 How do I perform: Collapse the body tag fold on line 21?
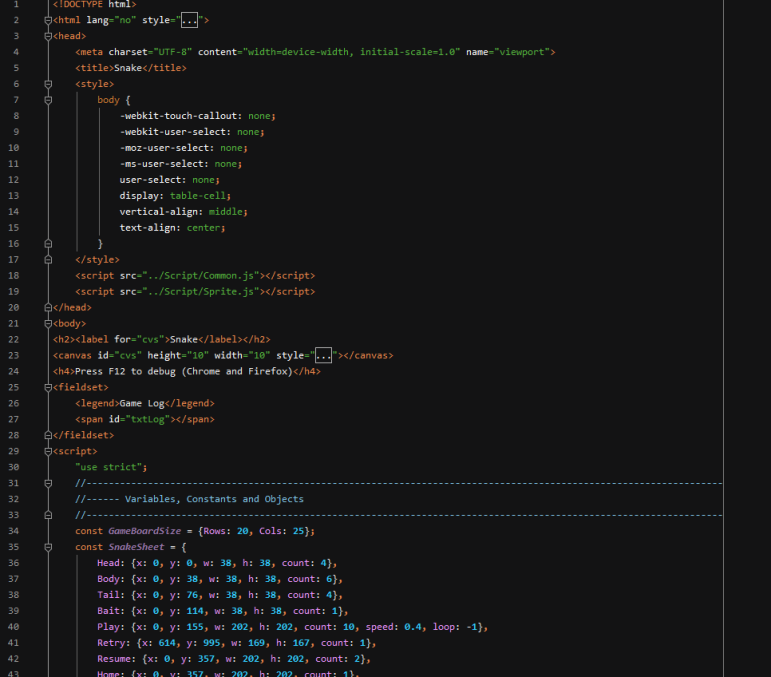[48, 324]
